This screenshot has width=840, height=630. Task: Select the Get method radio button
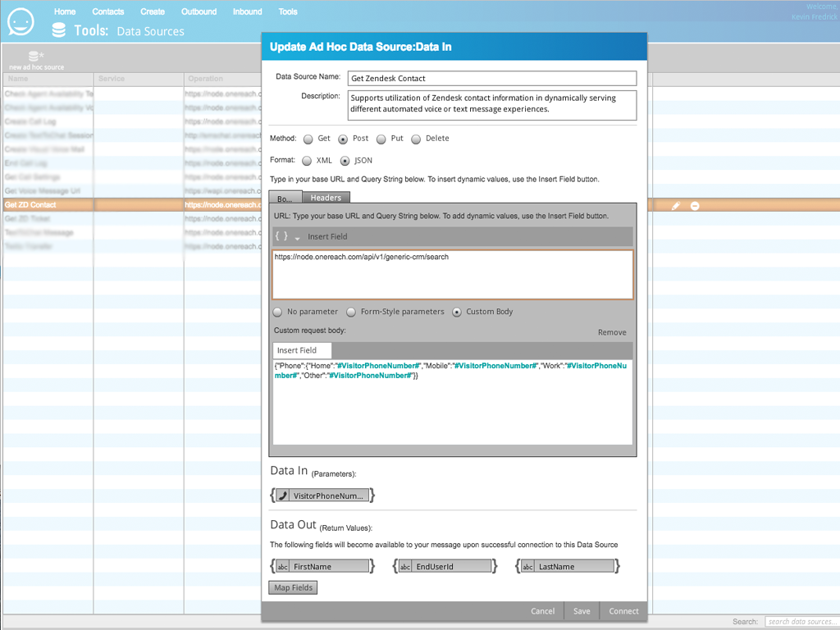pos(308,139)
